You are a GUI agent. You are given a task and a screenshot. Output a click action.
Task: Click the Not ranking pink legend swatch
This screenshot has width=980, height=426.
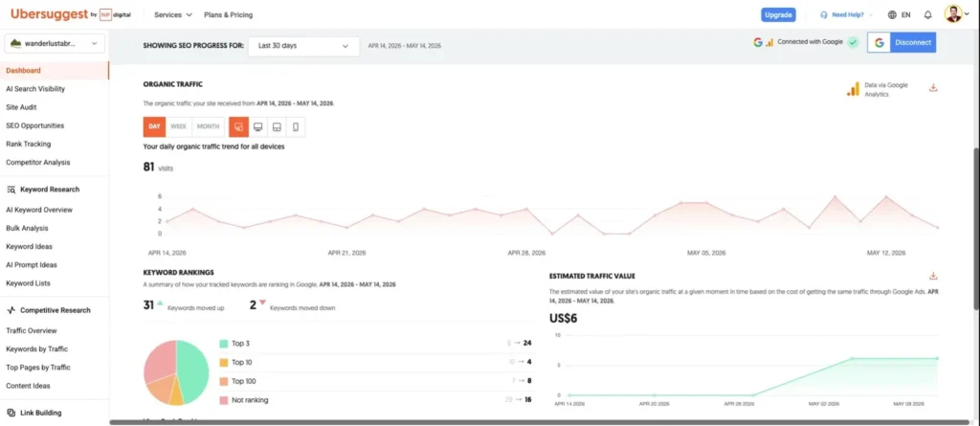click(x=224, y=400)
